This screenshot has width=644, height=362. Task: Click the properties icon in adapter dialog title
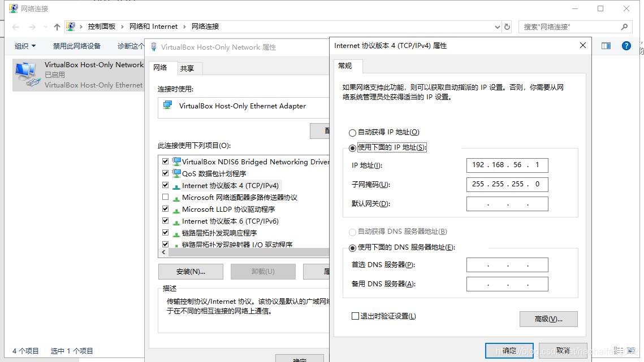point(154,47)
